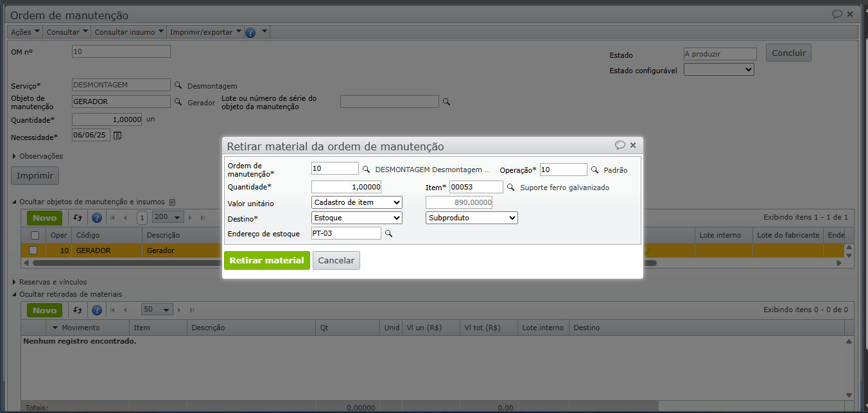Viewport: 868px width, 413px height.
Task: Click the Ordem de manutenção field in the dialog
Action: [x=335, y=169]
